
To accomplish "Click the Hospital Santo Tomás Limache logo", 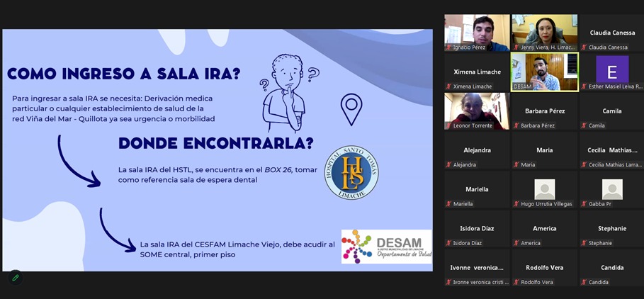I will [x=351, y=172].
